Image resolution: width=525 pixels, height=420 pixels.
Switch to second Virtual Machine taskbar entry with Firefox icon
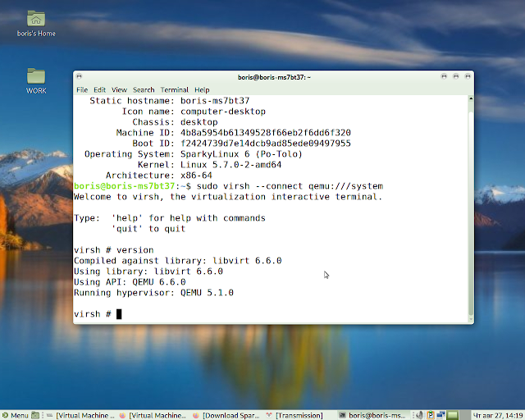153,415
